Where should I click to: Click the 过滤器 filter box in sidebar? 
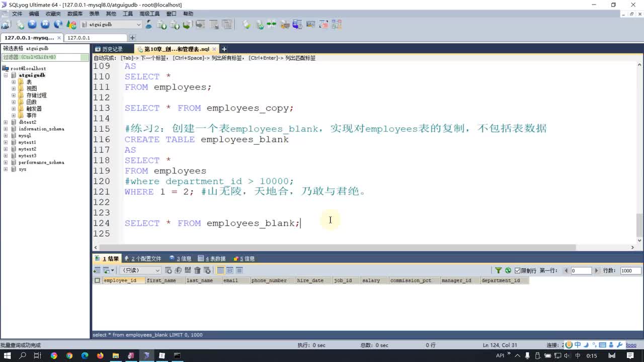point(45,57)
